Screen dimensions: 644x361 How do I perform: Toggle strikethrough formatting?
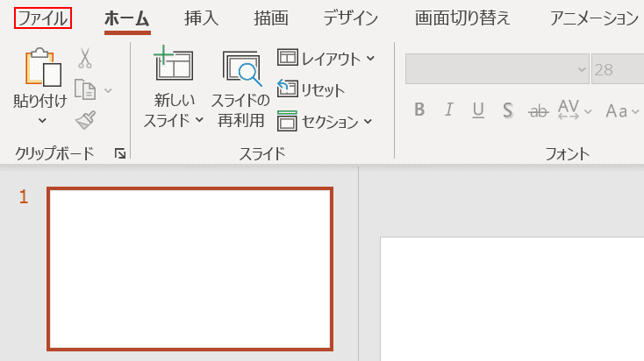click(x=539, y=110)
